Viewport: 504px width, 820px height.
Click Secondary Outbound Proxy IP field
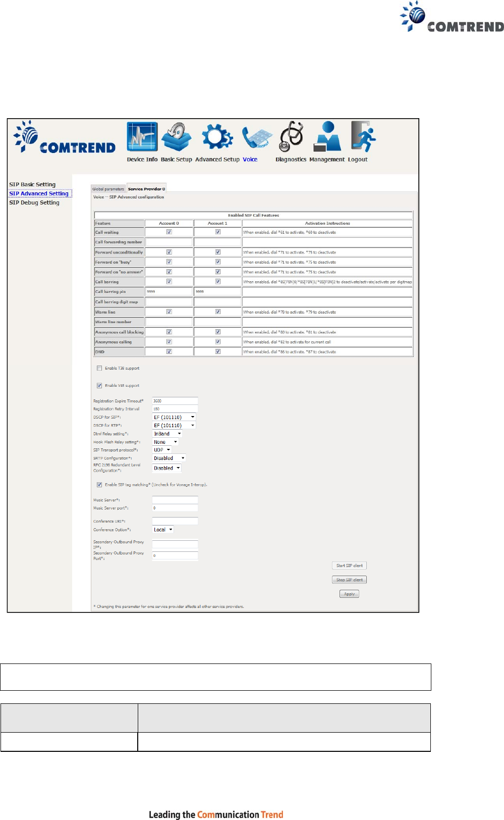coord(175,544)
